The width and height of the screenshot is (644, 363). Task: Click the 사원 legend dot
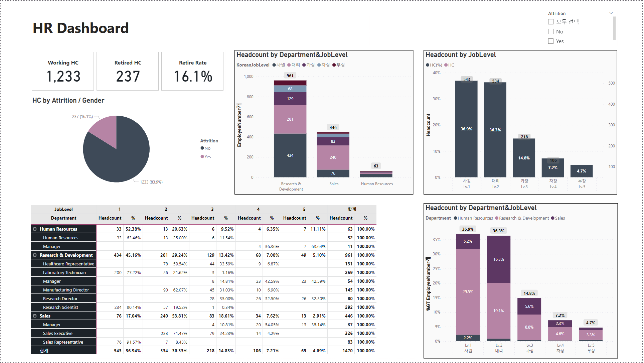(x=274, y=65)
